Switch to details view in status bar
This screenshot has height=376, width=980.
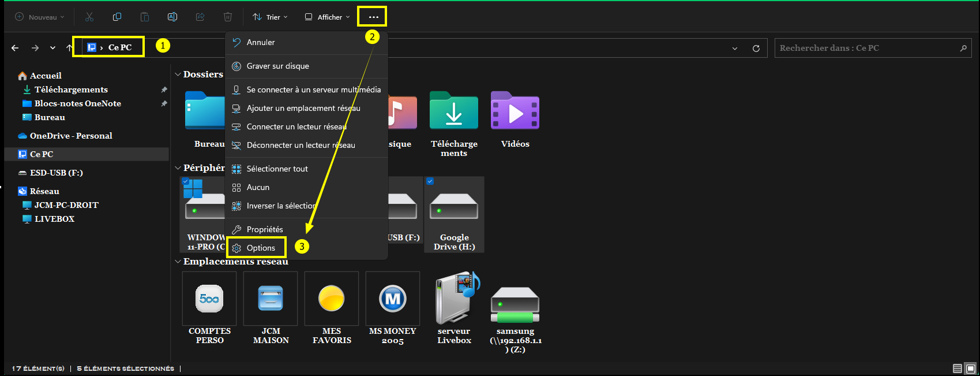point(958,368)
